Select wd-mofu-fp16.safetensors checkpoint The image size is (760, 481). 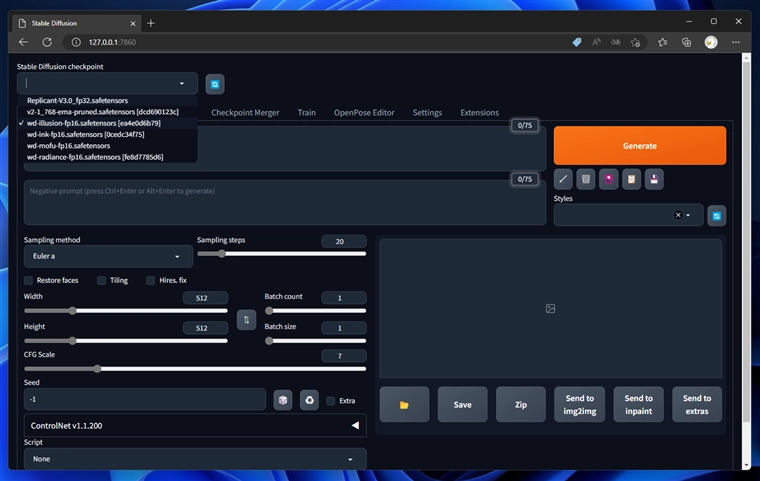(108, 145)
